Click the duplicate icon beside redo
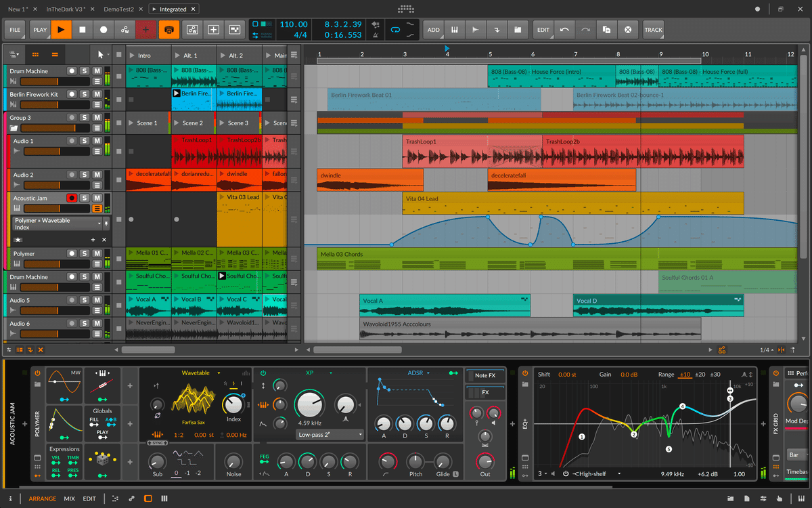The height and width of the screenshot is (508, 812). 607,30
